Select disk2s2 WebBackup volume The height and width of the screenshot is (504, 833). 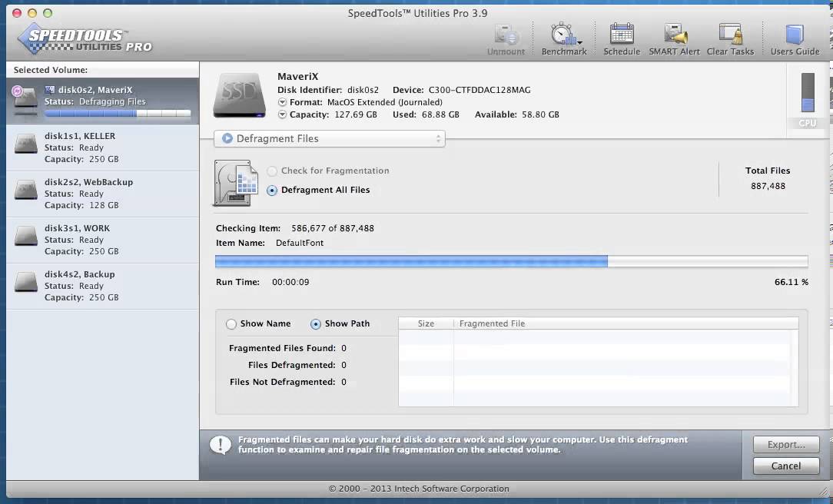coord(102,194)
